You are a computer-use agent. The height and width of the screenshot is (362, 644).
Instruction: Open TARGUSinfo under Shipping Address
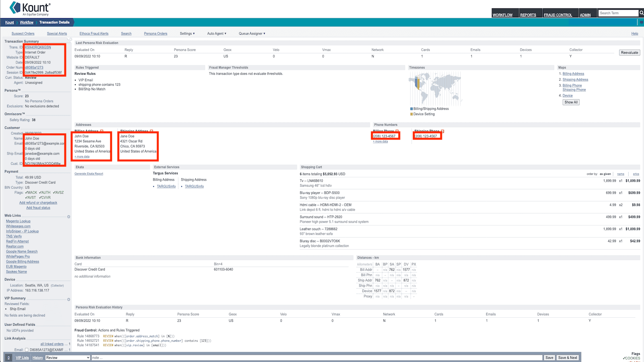click(194, 186)
